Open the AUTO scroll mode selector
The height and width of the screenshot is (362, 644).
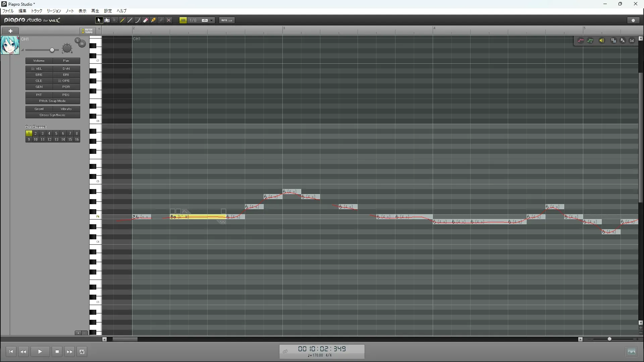click(x=227, y=20)
